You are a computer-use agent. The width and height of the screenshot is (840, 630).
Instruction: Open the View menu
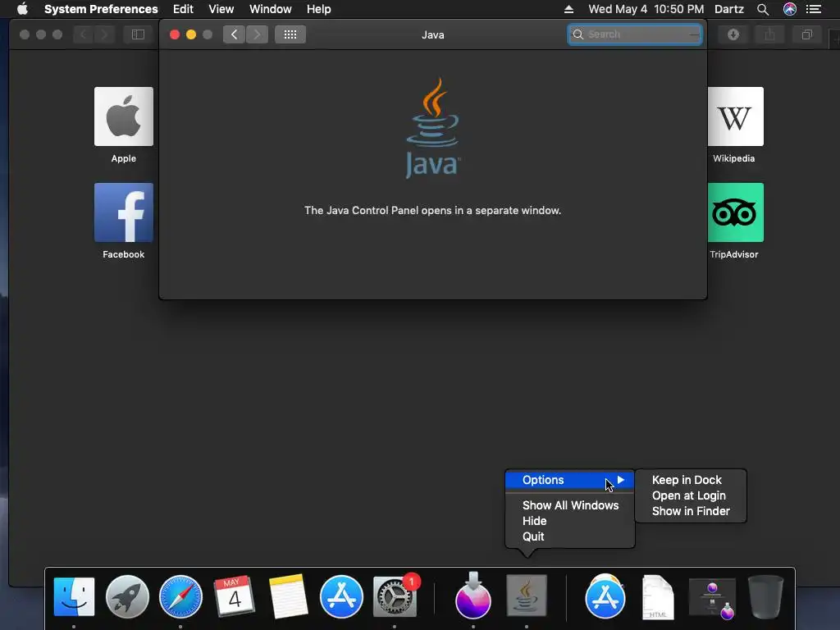coord(221,9)
